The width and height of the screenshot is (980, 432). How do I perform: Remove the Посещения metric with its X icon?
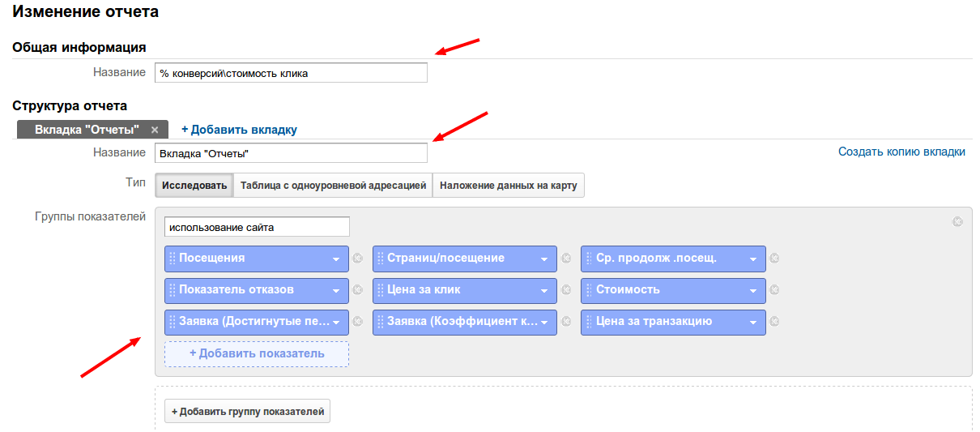[357, 259]
